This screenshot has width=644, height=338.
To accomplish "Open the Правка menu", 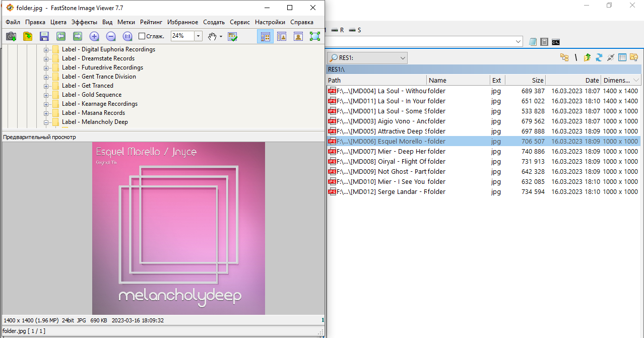I will point(35,22).
